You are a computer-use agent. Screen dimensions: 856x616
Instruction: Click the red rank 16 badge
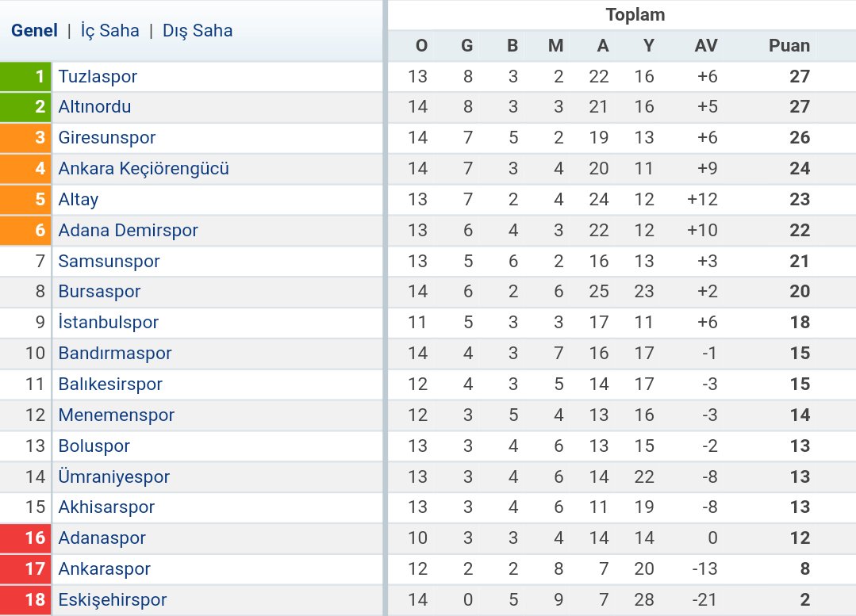tap(25, 538)
